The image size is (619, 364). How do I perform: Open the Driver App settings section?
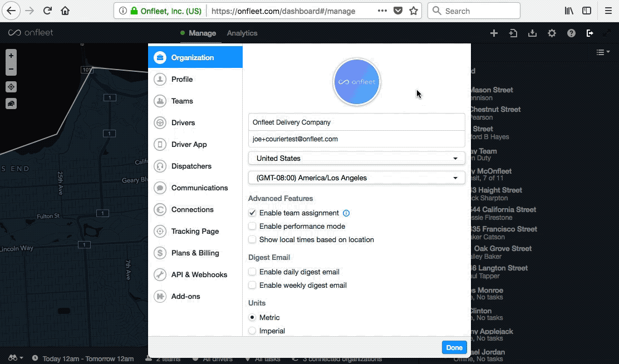[x=195, y=145]
